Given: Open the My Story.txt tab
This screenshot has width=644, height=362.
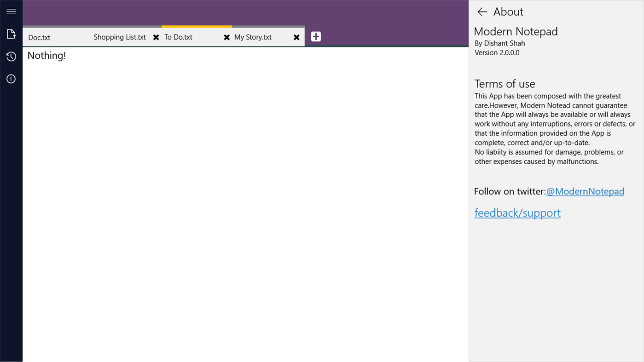Looking at the screenshot, I should 252,37.
